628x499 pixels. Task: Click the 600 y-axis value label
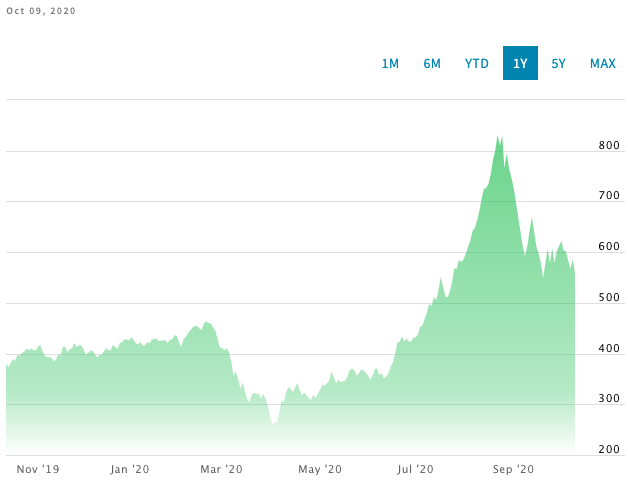(x=607, y=247)
